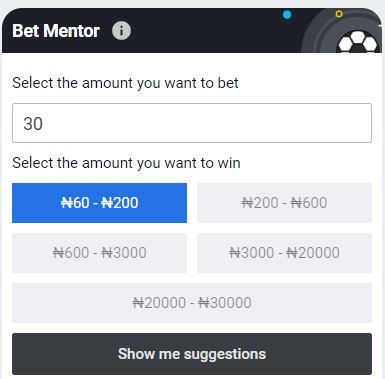Select the ₦60 - ₦200 win range

(x=99, y=203)
